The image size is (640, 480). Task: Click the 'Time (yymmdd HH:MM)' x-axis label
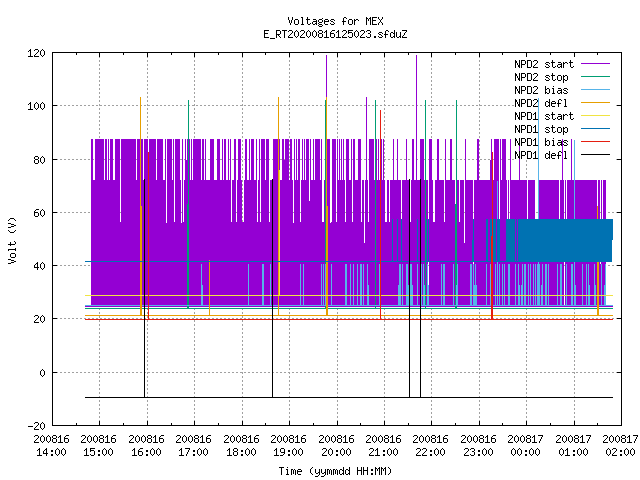335,471
